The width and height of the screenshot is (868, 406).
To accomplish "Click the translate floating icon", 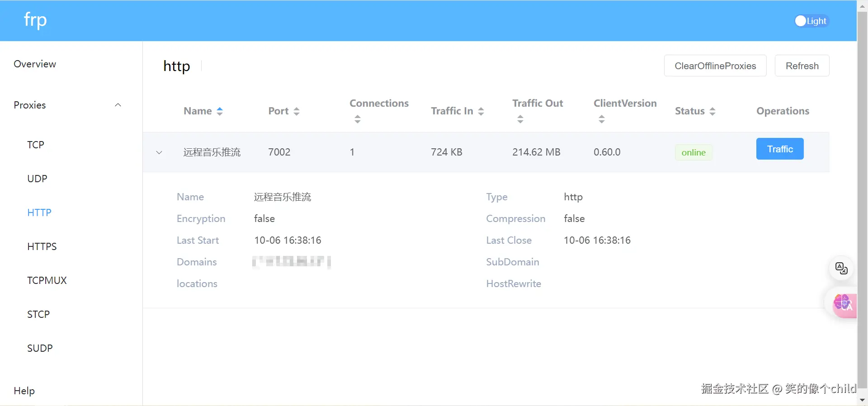I will tap(841, 268).
